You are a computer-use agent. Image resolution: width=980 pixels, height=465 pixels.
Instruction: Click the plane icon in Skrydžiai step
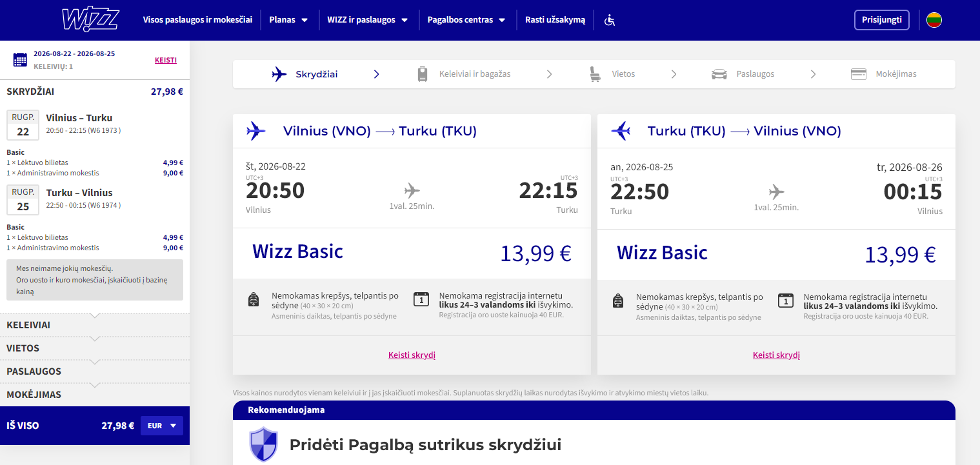click(279, 74)
